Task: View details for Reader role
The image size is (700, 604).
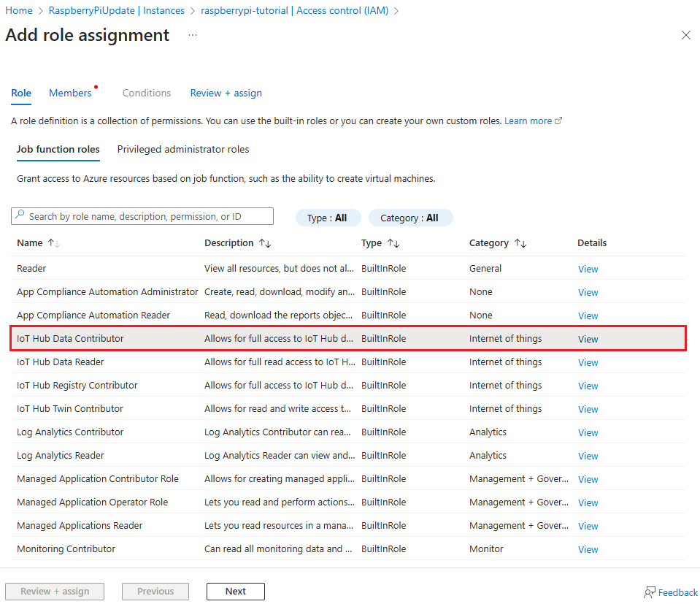Action: click(x=588, y=269)
